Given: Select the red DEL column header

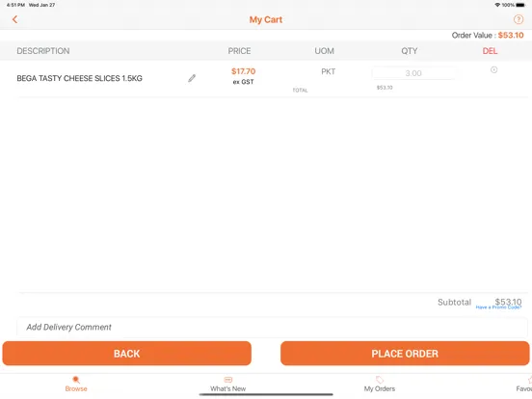Looking at the screenshot, I should (x=490, y=51).
